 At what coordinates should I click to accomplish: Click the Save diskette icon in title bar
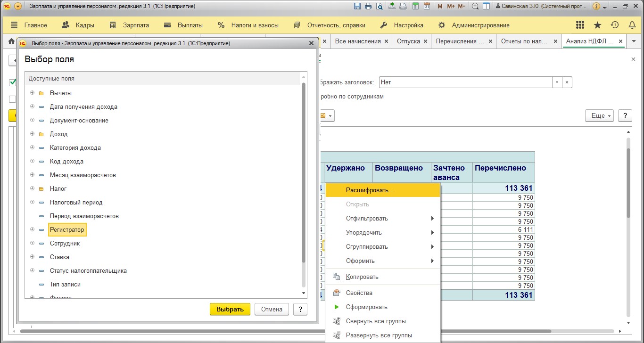(x=357, y=6)
